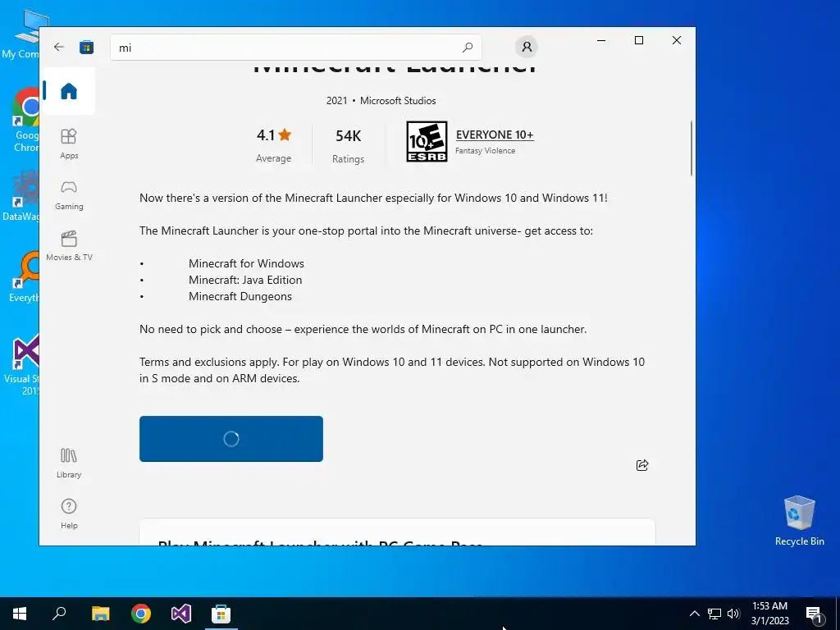This screenshot has height=630, width=840.
Task: Click 'Minecraft: Java Edition' bullet text
Action: click(245, 280)
